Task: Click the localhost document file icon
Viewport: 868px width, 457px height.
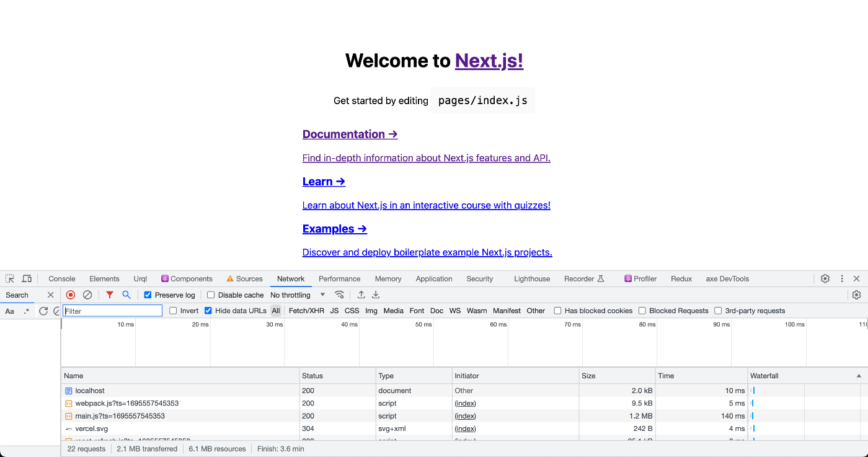Action: pyautogui.click(x=69, y=391)
